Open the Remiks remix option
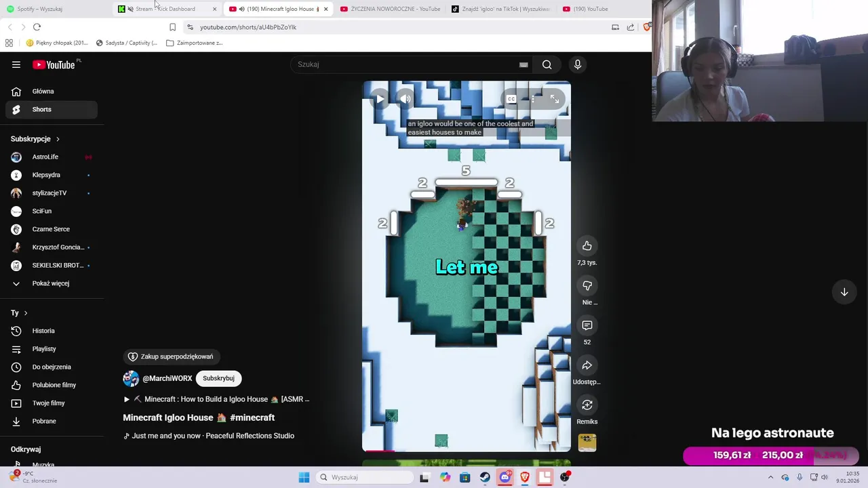This screenshot has width=868, height=488. coord(587,405)
